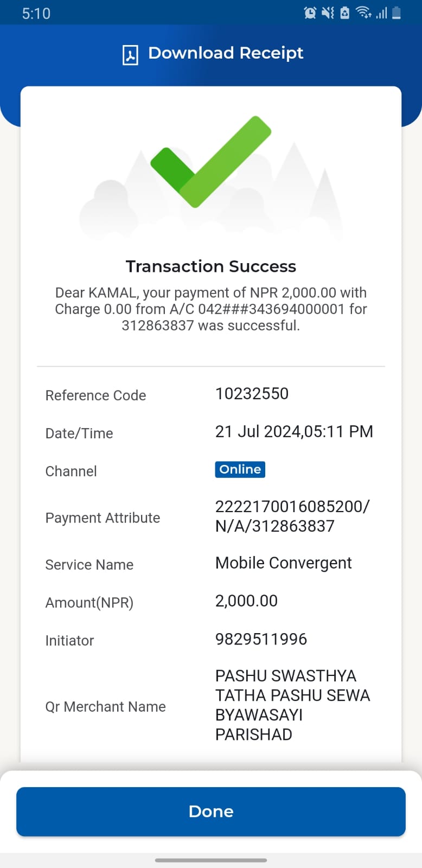Tap the Done button

(211, 811)
